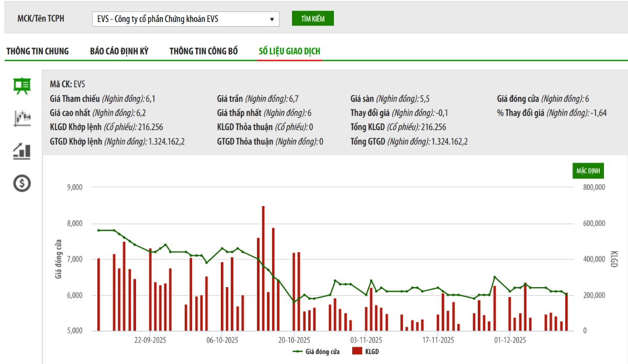Switch to the THÔNG TIN CHUNG tab
The height and width of the screenshot is (364, 628).
coord(38,51)
